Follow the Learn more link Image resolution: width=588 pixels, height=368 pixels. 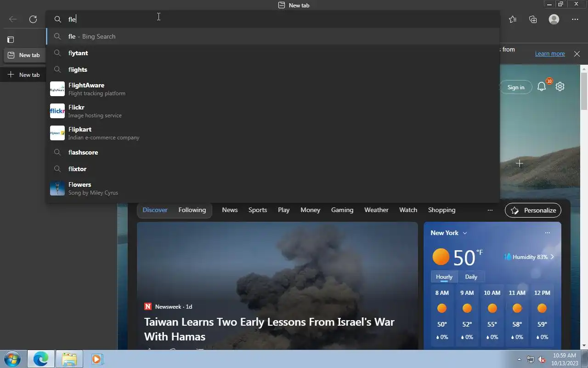[x=550, y=54]
